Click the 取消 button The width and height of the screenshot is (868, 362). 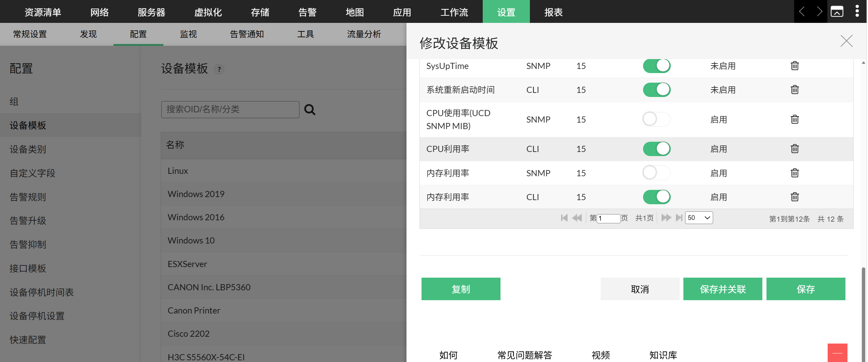[640, 289]
